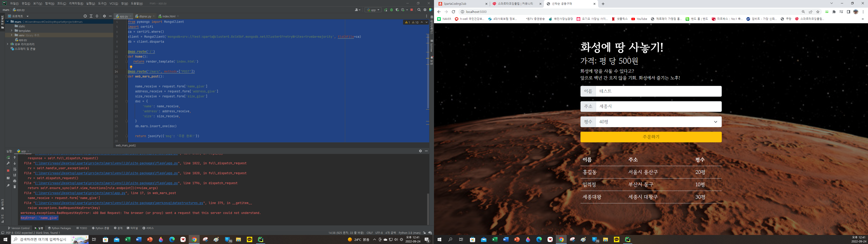Stop the running app from the top toolbar
The width and height of the screenshot is (868, 244).
(411, 10)
